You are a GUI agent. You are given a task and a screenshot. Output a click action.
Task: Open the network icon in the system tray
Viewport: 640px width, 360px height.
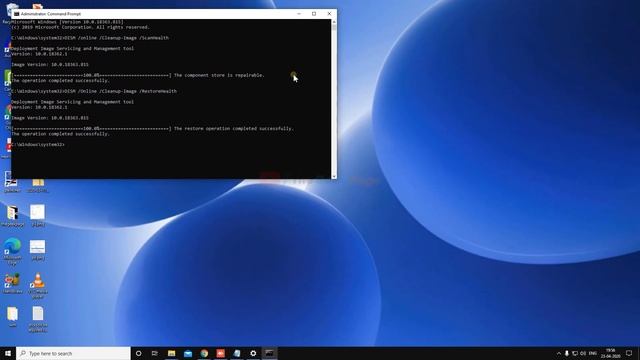click(x=575, y=353)
